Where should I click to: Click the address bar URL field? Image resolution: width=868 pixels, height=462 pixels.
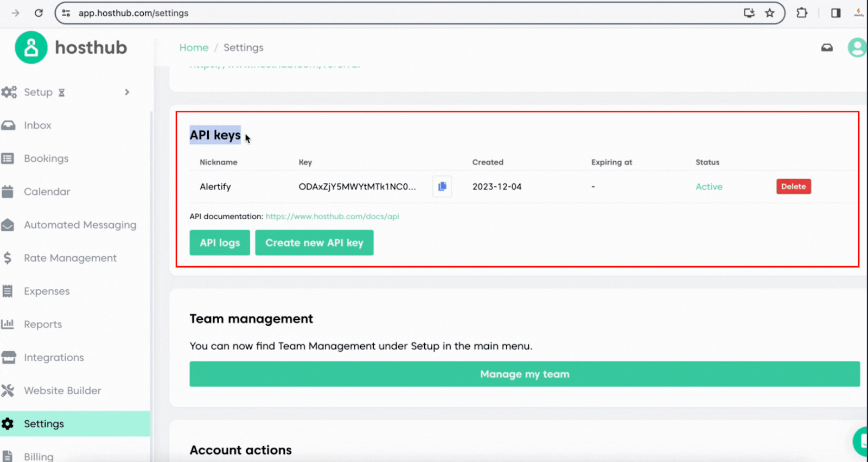point(380,13)
